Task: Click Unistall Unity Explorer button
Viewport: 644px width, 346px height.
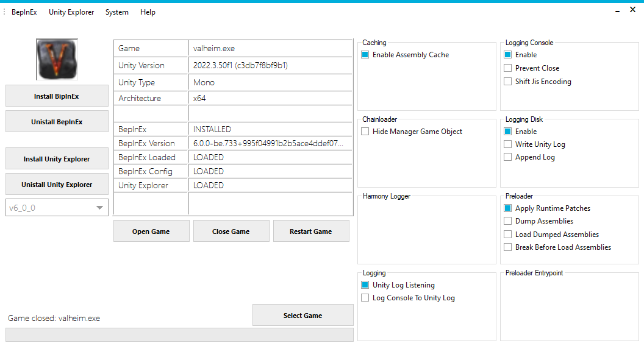Action: (57, 185)
